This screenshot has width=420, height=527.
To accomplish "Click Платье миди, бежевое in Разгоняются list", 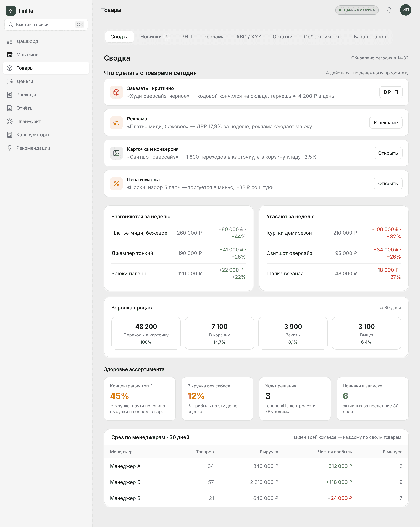I will tap(139, 233).
